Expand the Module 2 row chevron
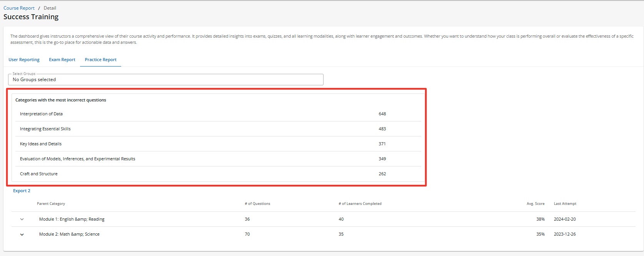 pyautogui.click(x=22, y=234)
